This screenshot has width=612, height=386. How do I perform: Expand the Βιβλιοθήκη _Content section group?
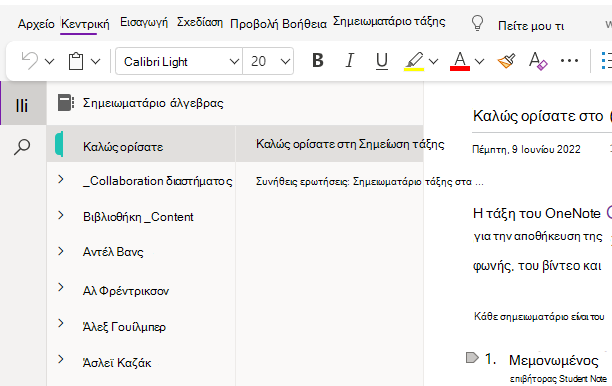click(60, 215)
